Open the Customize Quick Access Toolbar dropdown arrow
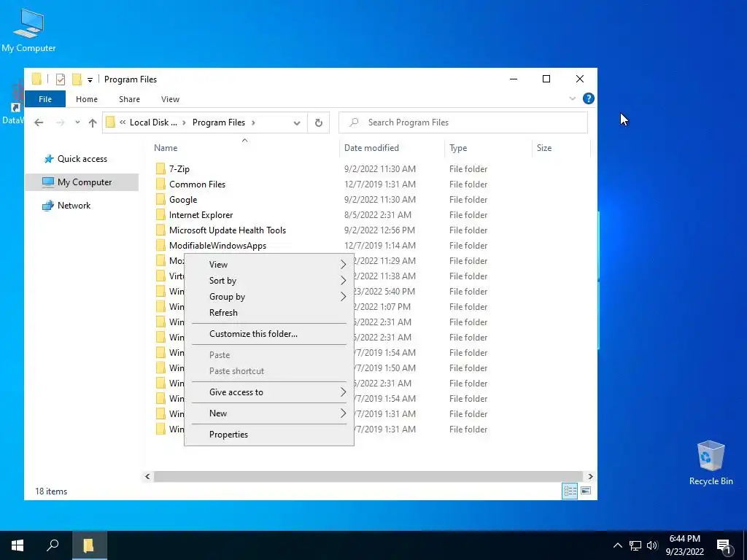The image size is (747, 560). [x=90, y=80]
